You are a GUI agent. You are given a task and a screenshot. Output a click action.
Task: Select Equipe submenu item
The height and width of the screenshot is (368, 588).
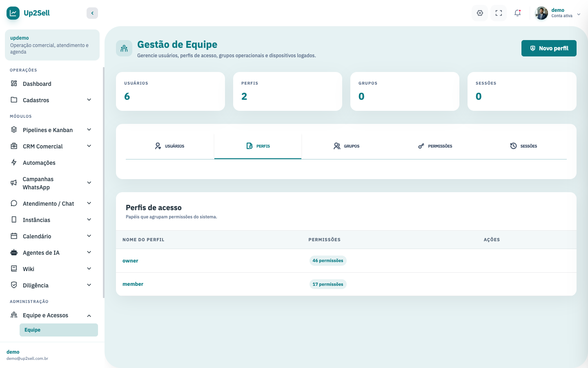[x=59, y=330]
